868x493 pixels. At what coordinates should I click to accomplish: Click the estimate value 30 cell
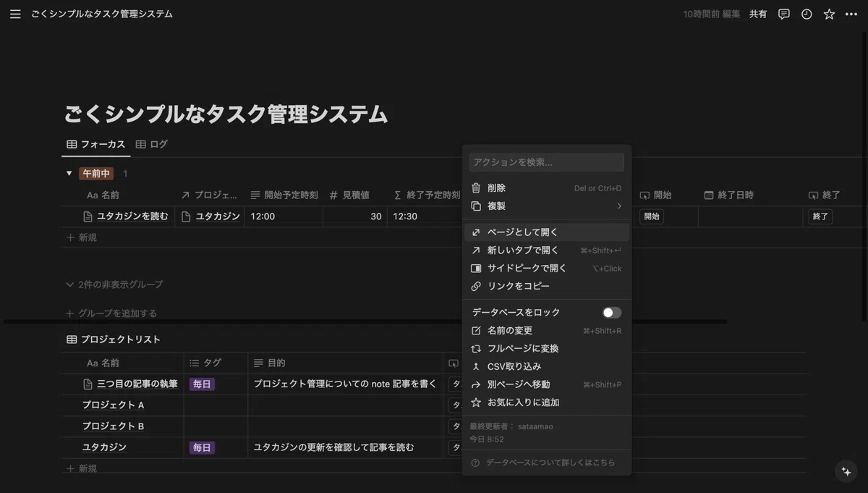355,216
